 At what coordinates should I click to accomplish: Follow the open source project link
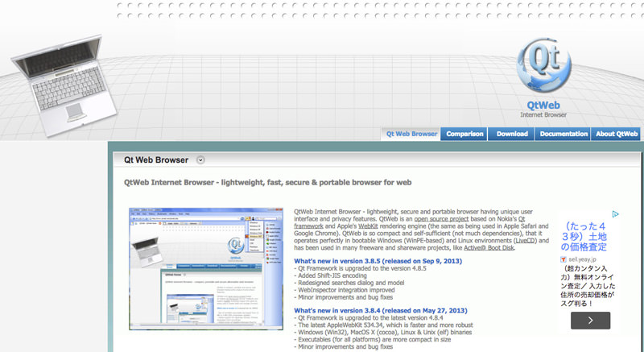coord(441,219)
